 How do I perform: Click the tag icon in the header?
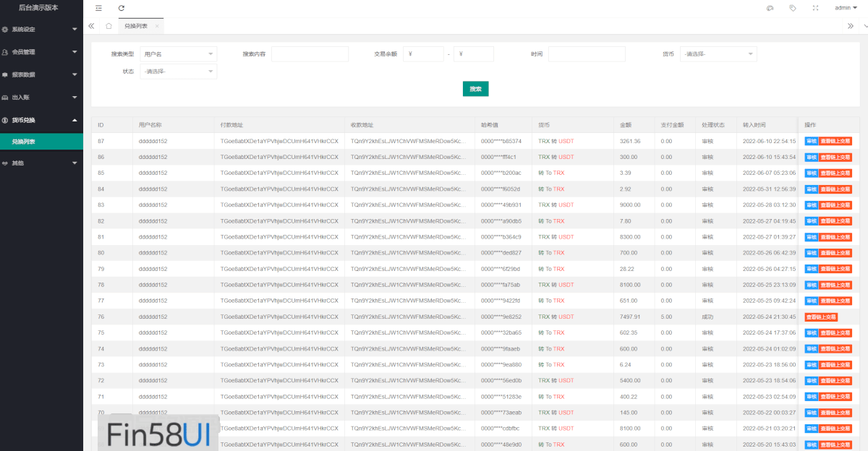(793, 8)
